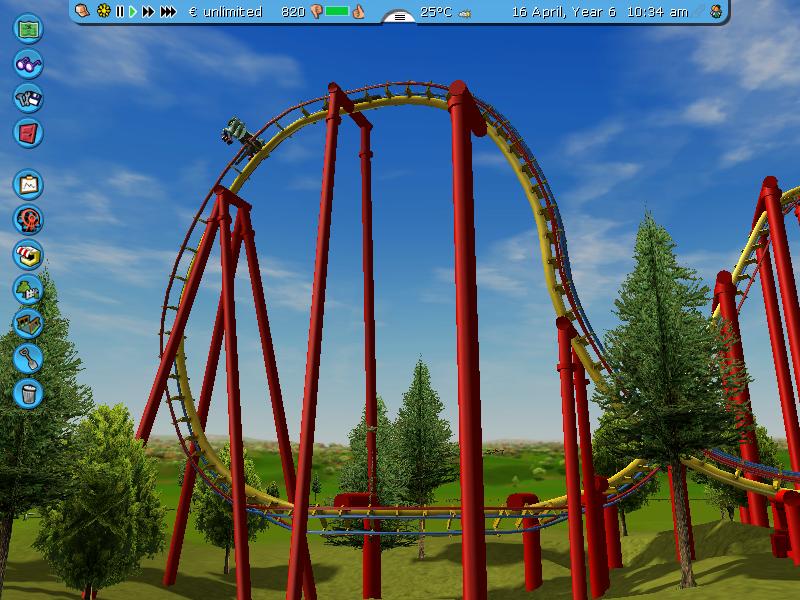Open the view options glasses icon
Screen dimensions: 800x600
28,64
